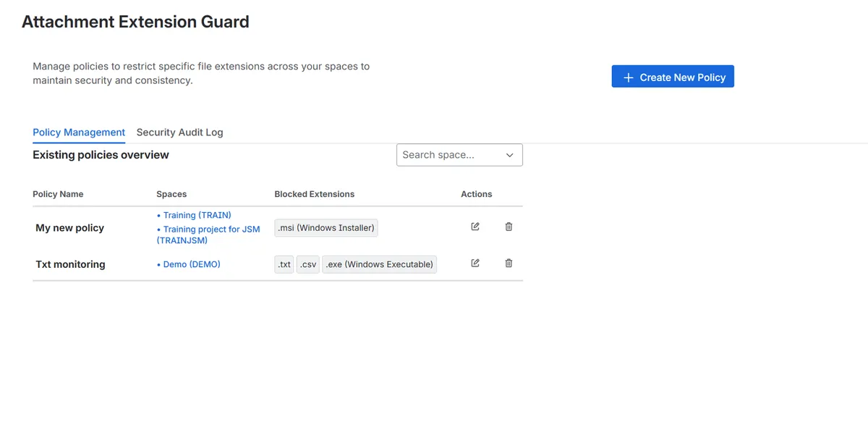Viewport: 868px width, 425px height.
Task: Select the .exe (Windows Executable) tag
Action: 380,264
